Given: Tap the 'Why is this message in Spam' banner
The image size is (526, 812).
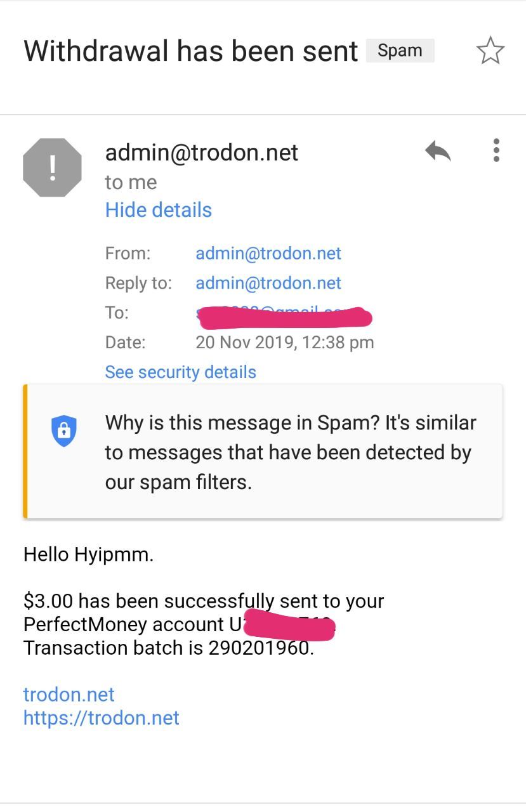Looking at the screenshot, I should click(x=290, y=452).
